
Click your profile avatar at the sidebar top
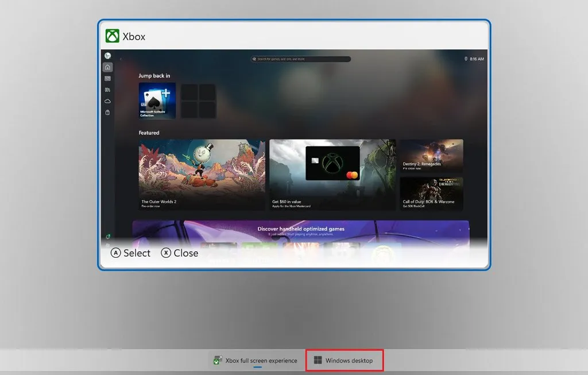tap(108, 56)
